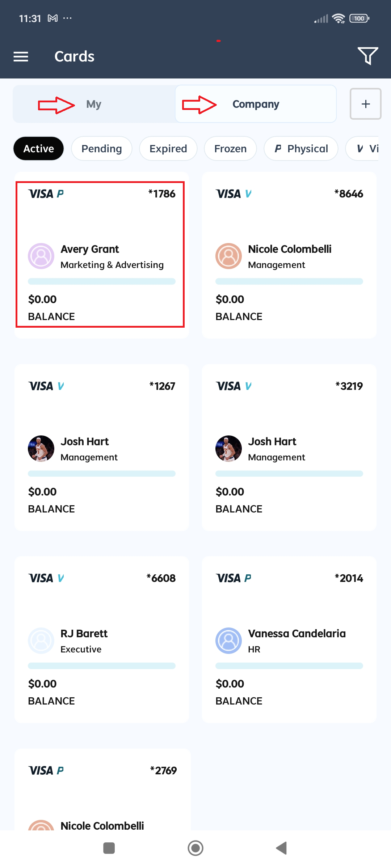Tap RJ Barett's avatar icon
This screenshot has height=868, width=391.
[x=41, y=641]
